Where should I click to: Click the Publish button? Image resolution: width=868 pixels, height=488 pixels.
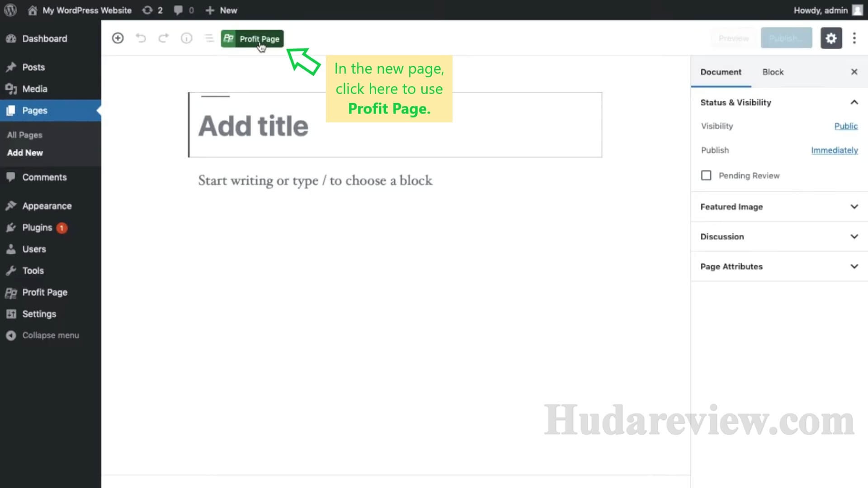coord(786,38)
